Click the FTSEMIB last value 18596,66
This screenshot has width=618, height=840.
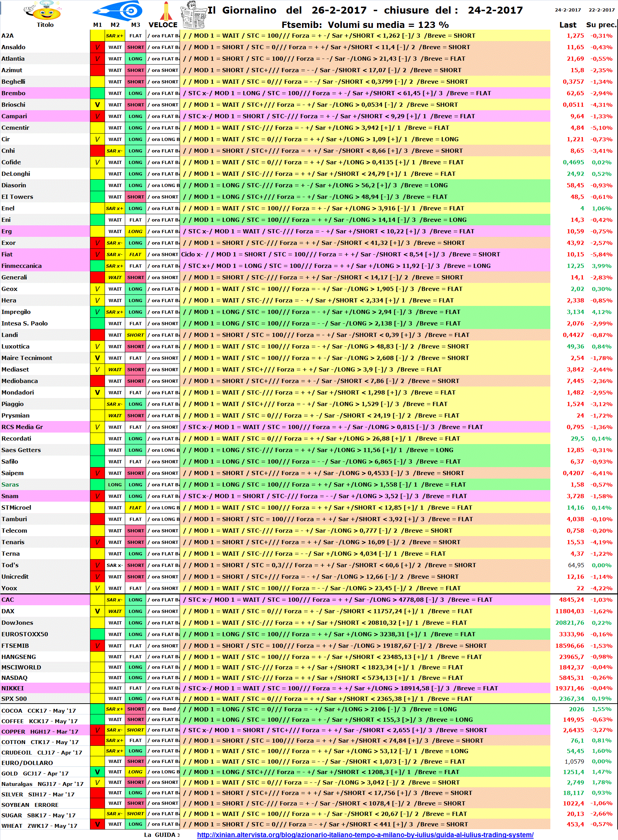[x=570, y=646]
